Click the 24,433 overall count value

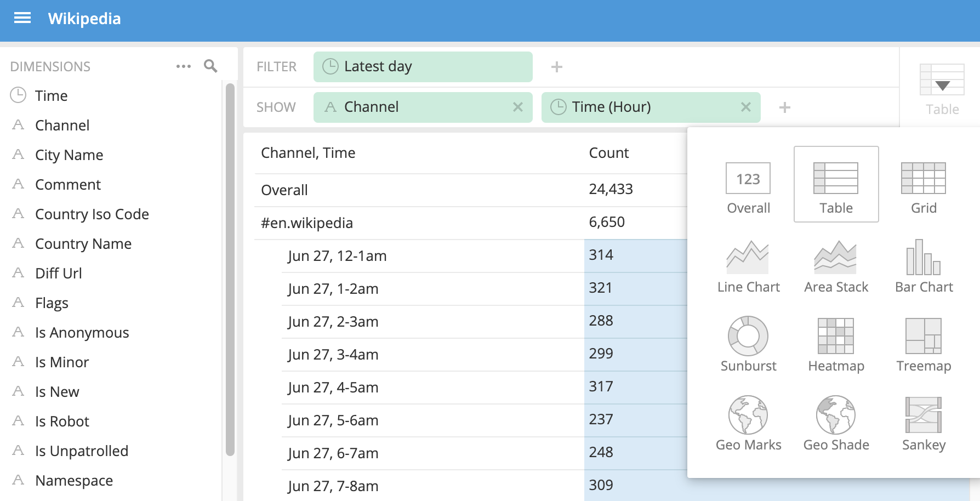coord(611,189)
